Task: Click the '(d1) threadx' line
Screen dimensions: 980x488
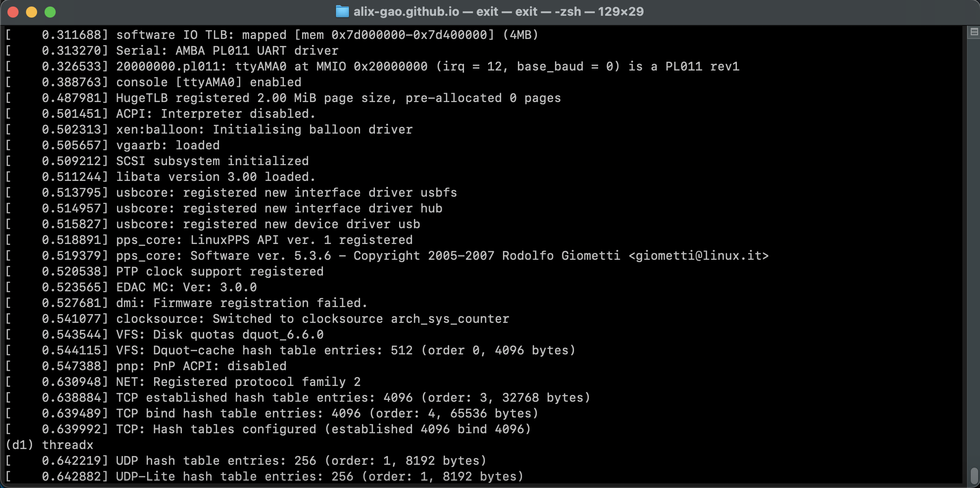Action: pos(50,445)
